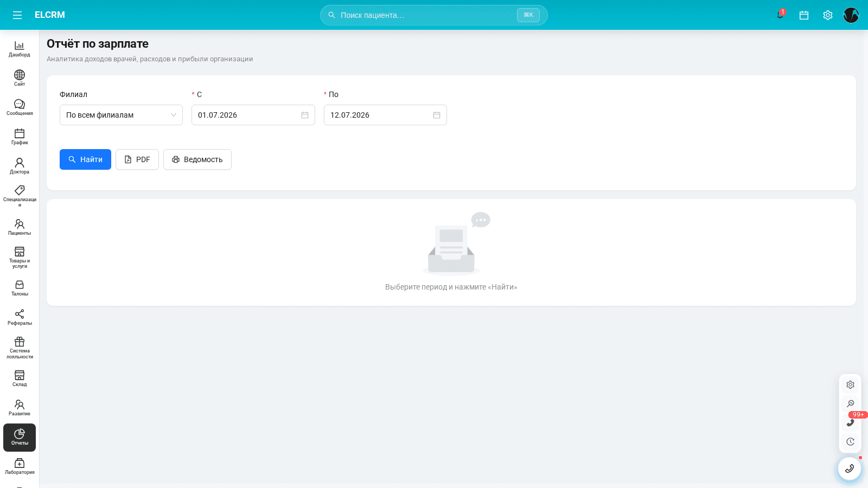Viewport: 868px width, 488px height.
Task: Open График in sidebar
Action: (x=20, y=137)
